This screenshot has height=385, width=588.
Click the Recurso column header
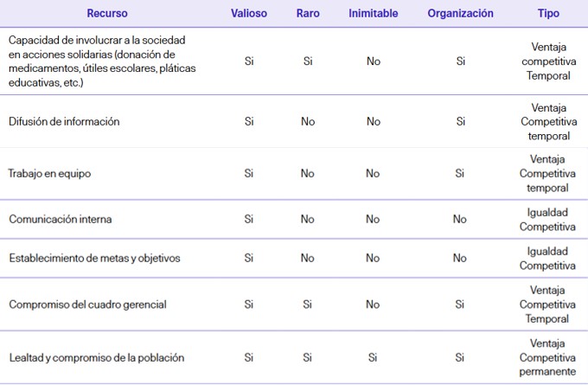pos(107,14)
